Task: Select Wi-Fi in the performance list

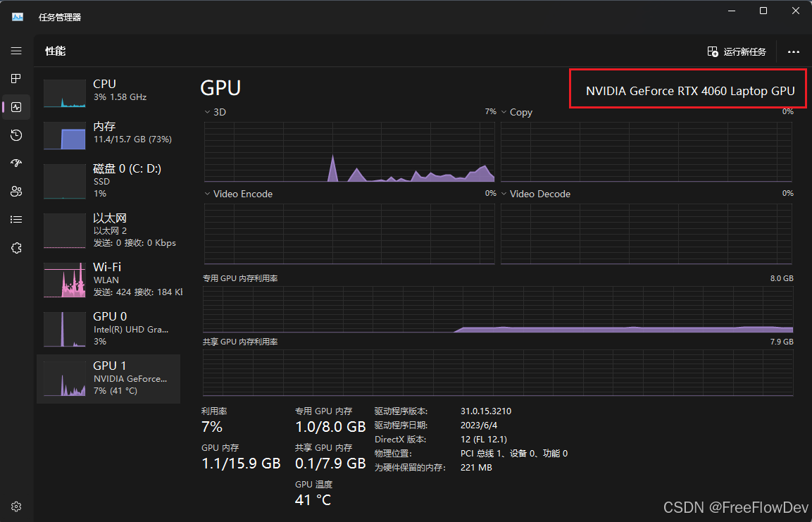Action: 108,279
